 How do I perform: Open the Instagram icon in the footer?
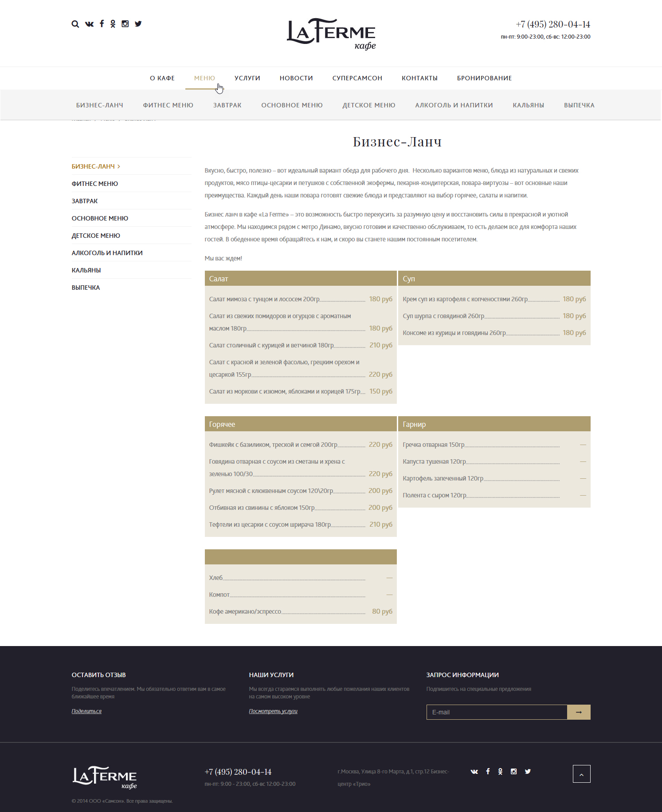513,772
